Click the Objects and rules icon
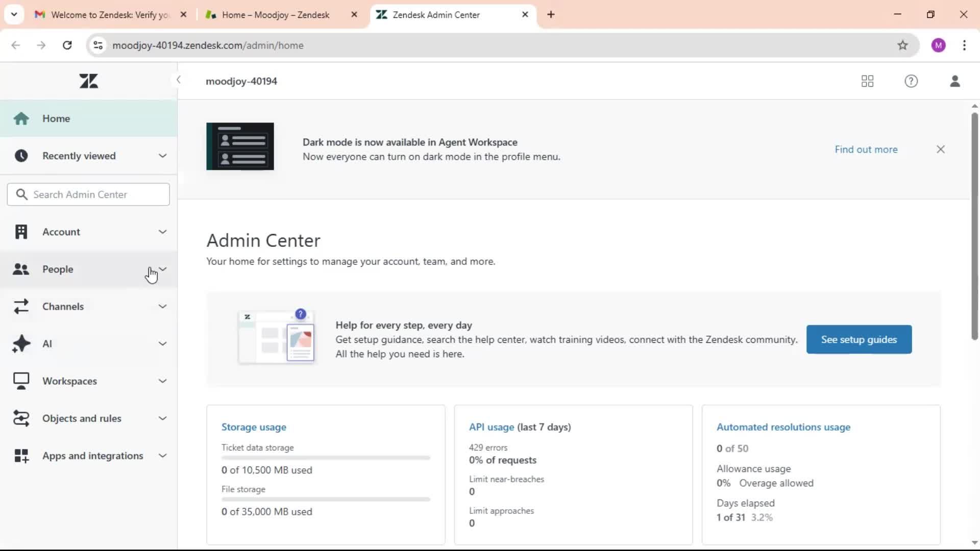 pyautogui.click(x=21, y=418)
